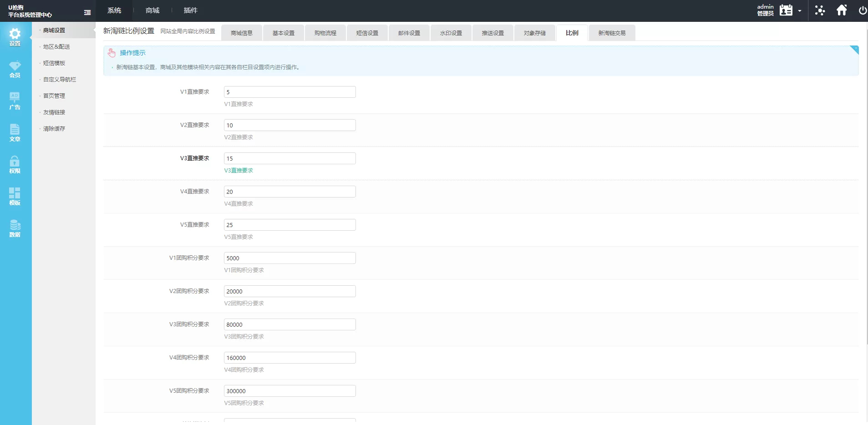Toggle the sidebar collapse menu icon
Viewport: 868px width, 425px height.
(x=87, y=13)
